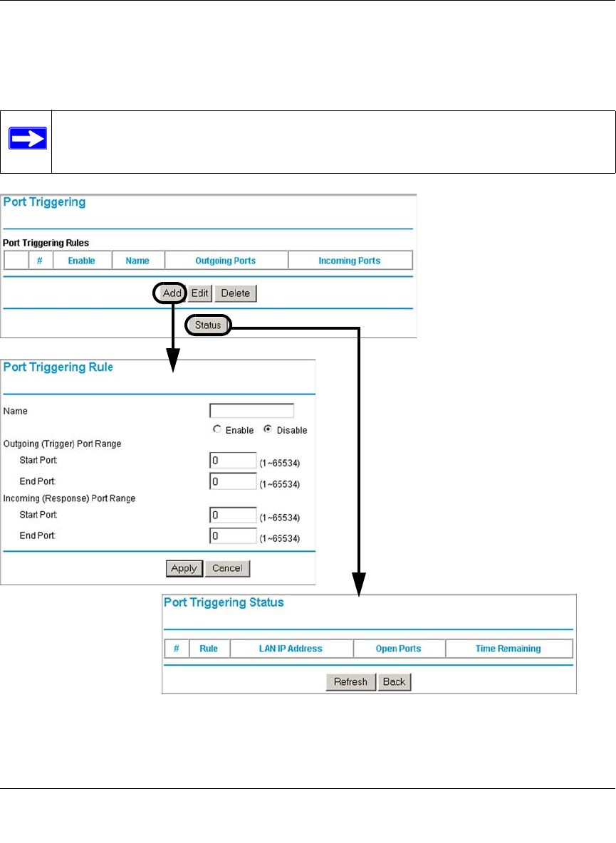
Task: Click the Outgoing Start Port field
Action: pos(233,461)
